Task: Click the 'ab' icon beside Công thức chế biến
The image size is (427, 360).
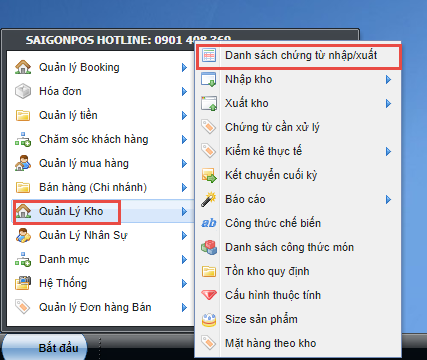Action: coord(209,223)
